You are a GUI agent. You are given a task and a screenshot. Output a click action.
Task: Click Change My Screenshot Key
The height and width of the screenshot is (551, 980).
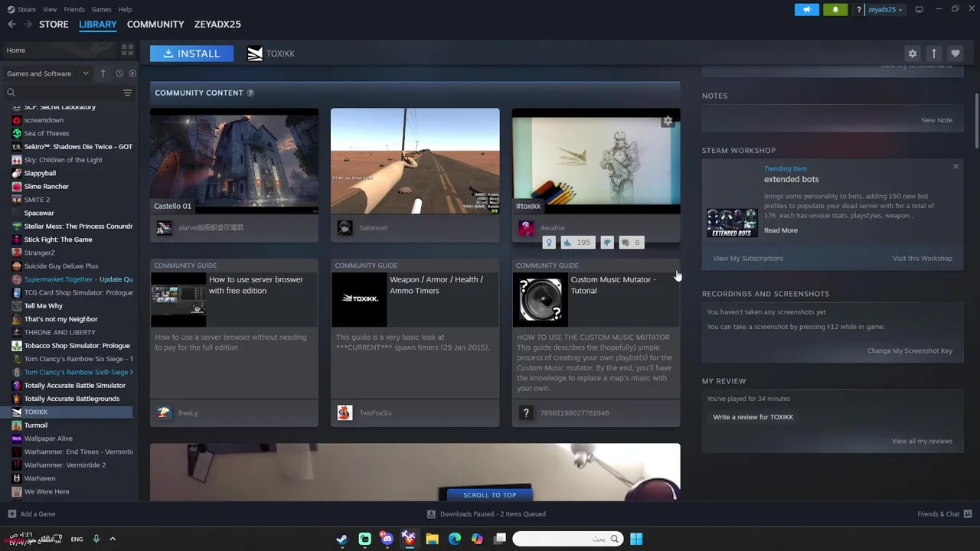point(910,351)
